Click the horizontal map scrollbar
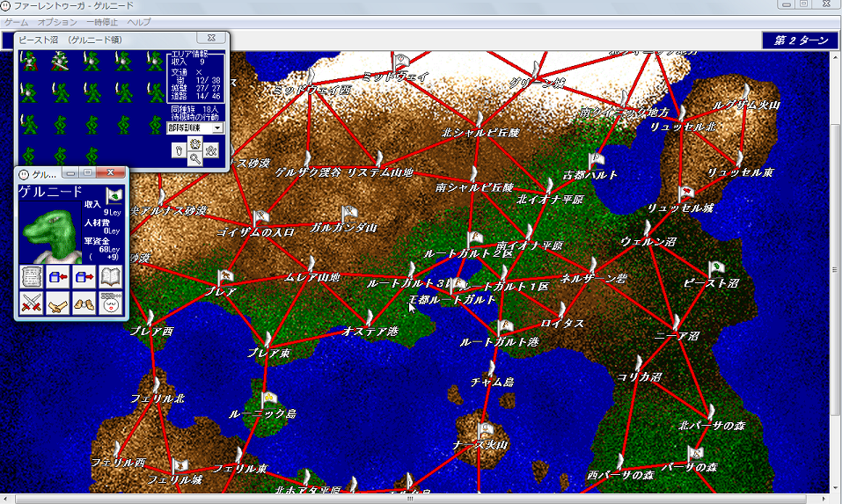Image resolution: width=842 pixels, height=504 pixels. [411, 499]
